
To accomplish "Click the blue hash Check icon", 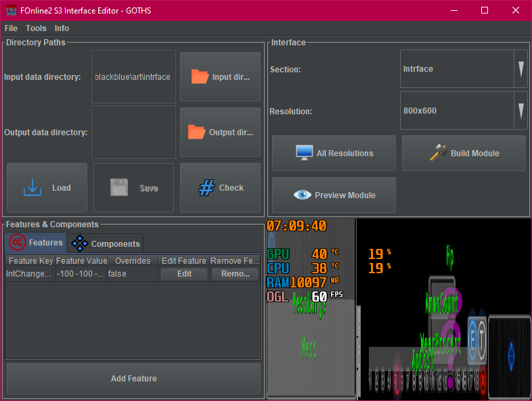I will (x=206, y=187).
